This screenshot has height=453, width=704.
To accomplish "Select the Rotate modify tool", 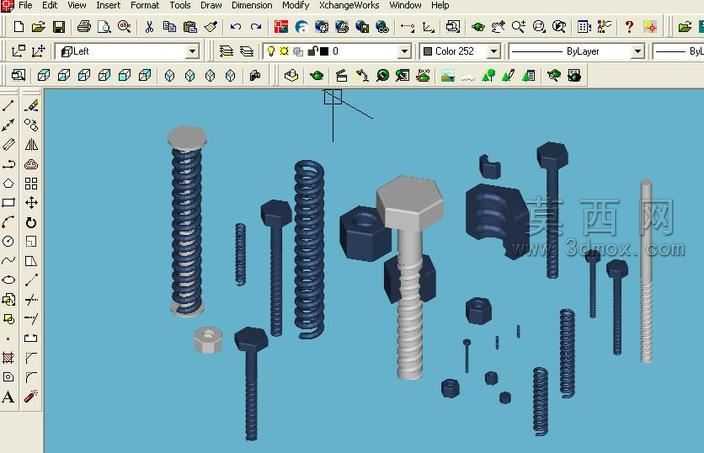I will 31,222.
